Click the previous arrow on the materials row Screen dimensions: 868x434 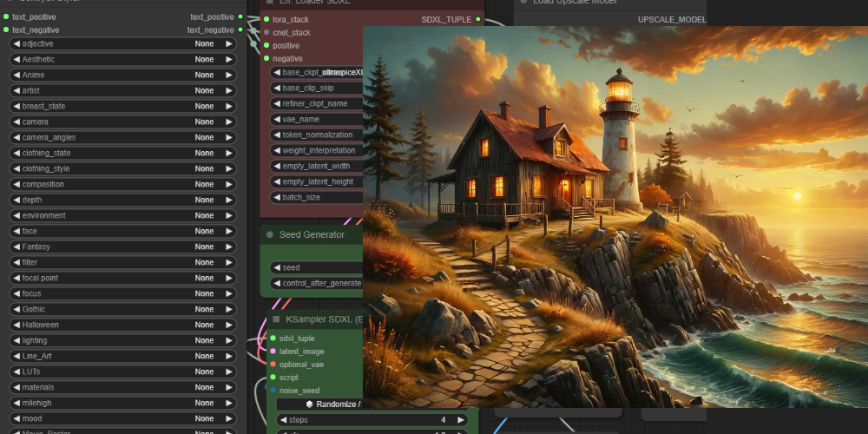coord(16,387)
